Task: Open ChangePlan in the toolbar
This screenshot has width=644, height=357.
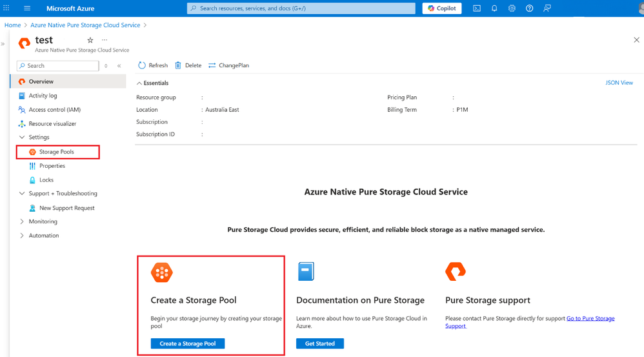Action: pos(229,65)
